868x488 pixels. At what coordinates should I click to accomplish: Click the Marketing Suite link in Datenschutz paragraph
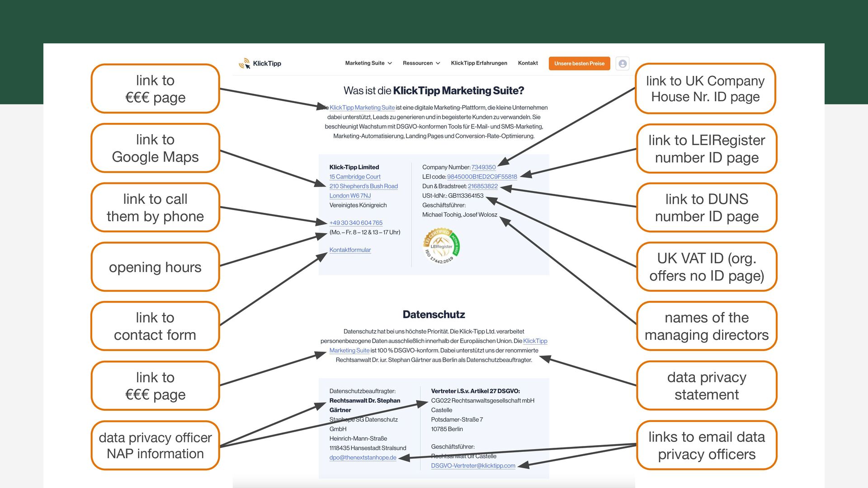click(x=349, y=351)
